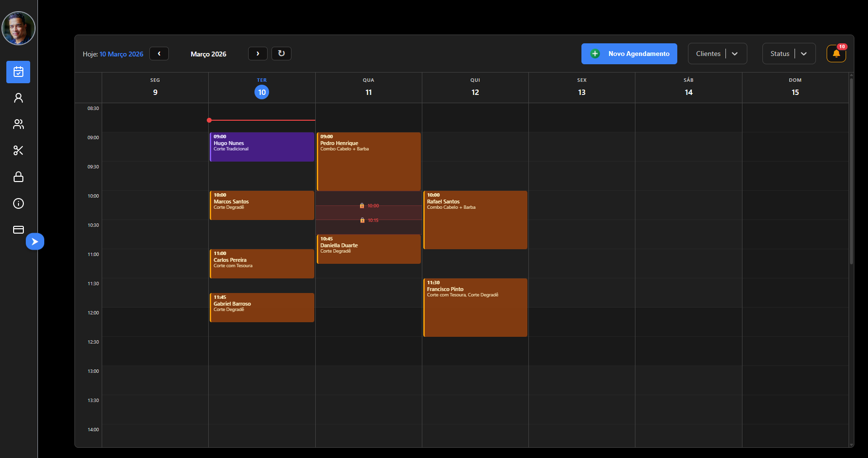Open Hugo Nunes Corte Tradicional appointment
This screenshot has height=458, width=868.
click(x=262, y=147)
